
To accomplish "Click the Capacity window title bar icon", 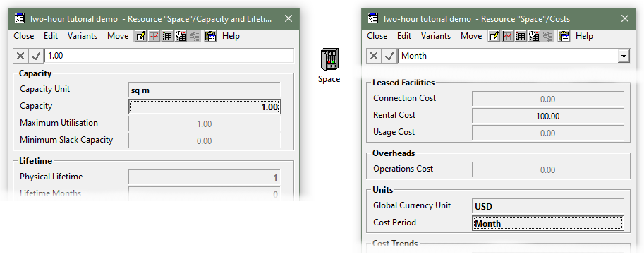I will point(19,18).
